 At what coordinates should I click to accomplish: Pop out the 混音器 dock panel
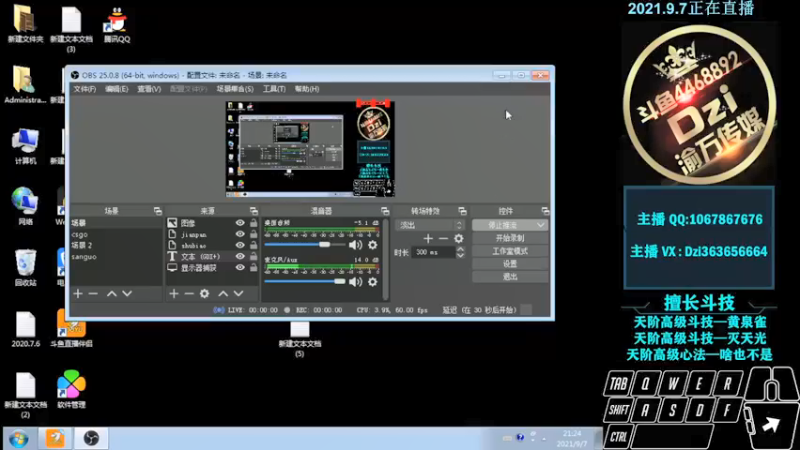[385, 211]
